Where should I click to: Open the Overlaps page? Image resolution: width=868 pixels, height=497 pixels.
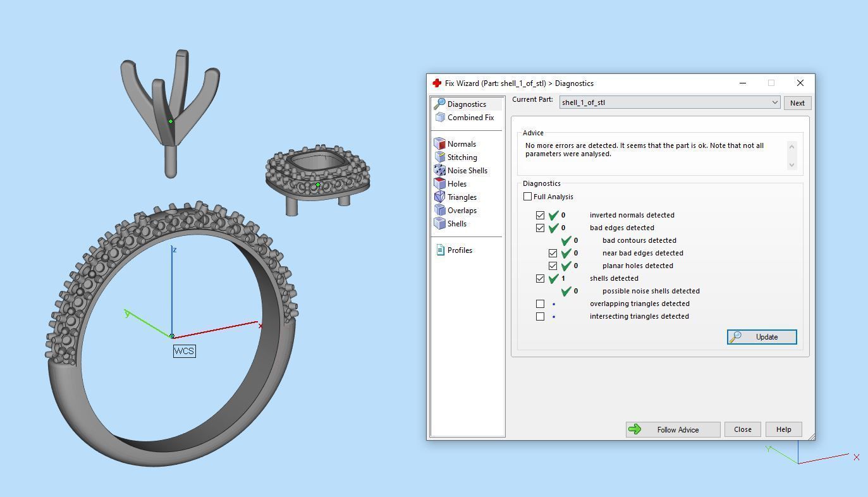point(462,211)
